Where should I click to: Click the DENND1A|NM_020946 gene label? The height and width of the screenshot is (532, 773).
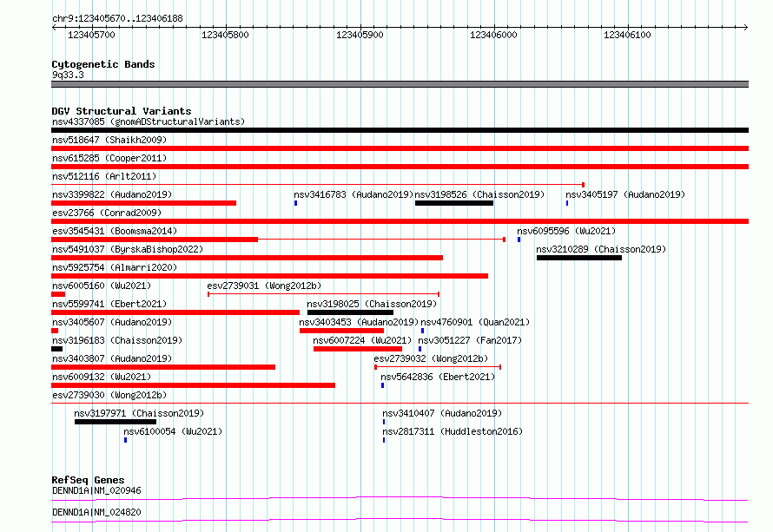click(x=96, y=490)
